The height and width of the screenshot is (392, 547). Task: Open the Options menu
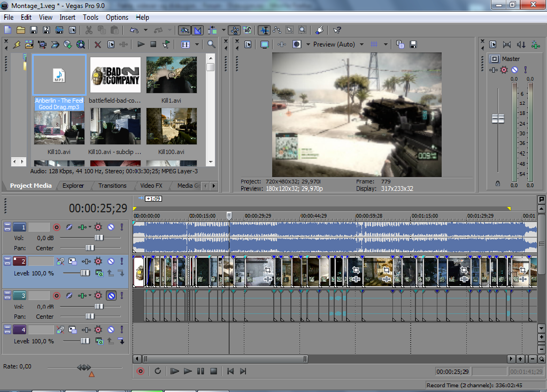[117, 17]
